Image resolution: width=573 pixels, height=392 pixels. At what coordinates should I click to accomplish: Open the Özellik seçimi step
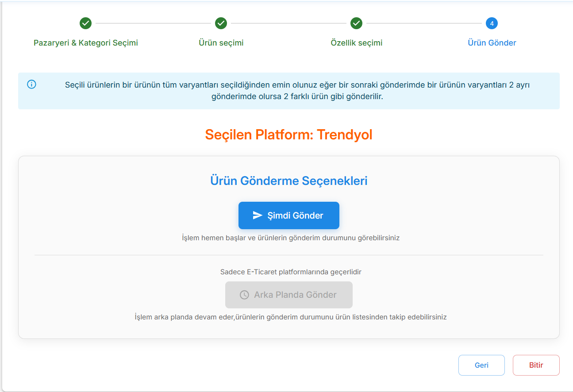(357, 42)
